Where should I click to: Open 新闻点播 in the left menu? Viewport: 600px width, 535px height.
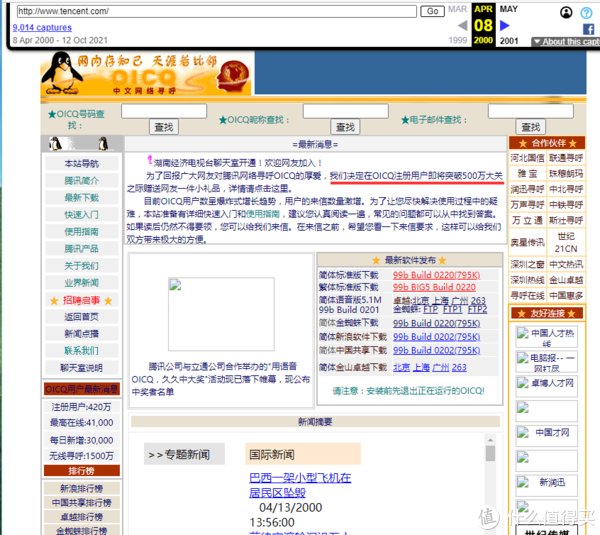click(82, 334)
